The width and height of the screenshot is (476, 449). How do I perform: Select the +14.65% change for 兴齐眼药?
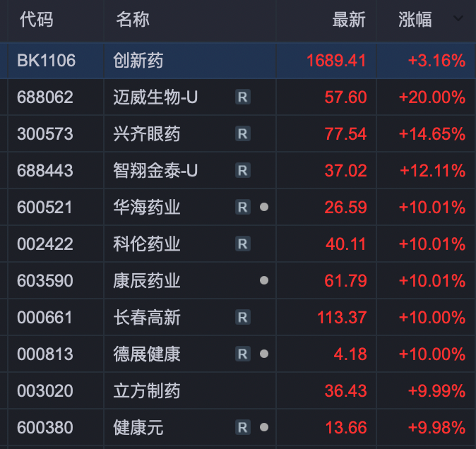click(432, 134)
